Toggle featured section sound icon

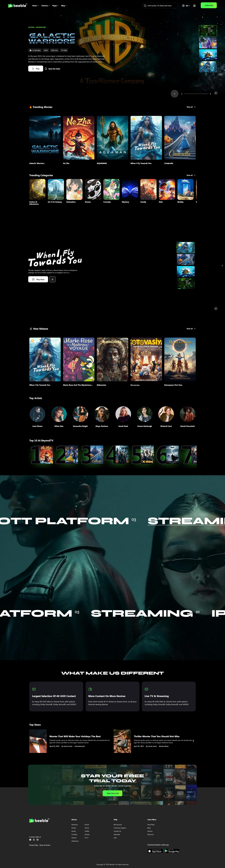(216, 309)
